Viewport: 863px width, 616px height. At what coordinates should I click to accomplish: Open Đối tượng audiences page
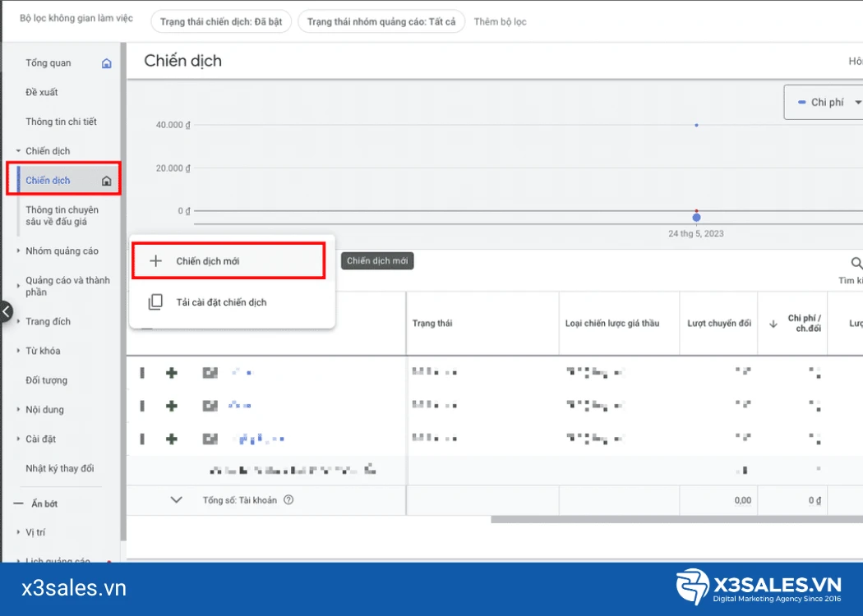tap(46, 380)
